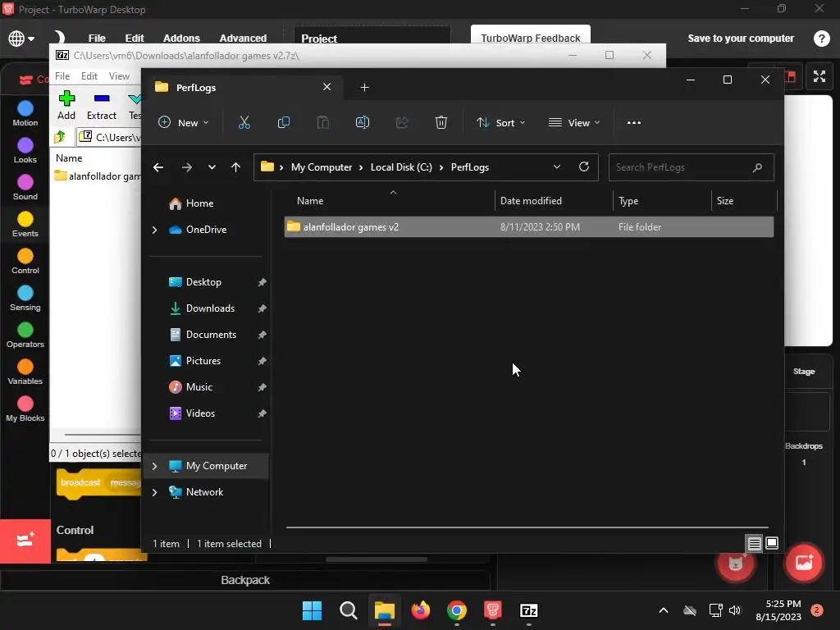This screenshot has width=840, height=630.
Task: Open Downloads in navigation pane
Action: pos(210,308)
